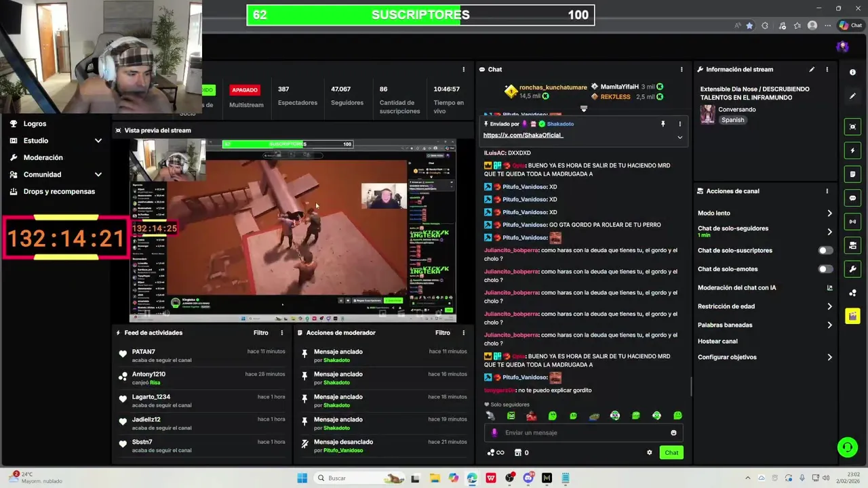Screen dimensions: 868x488
Task: Select the broadcast signal icon in right sidebar
Action: [852, 222]
